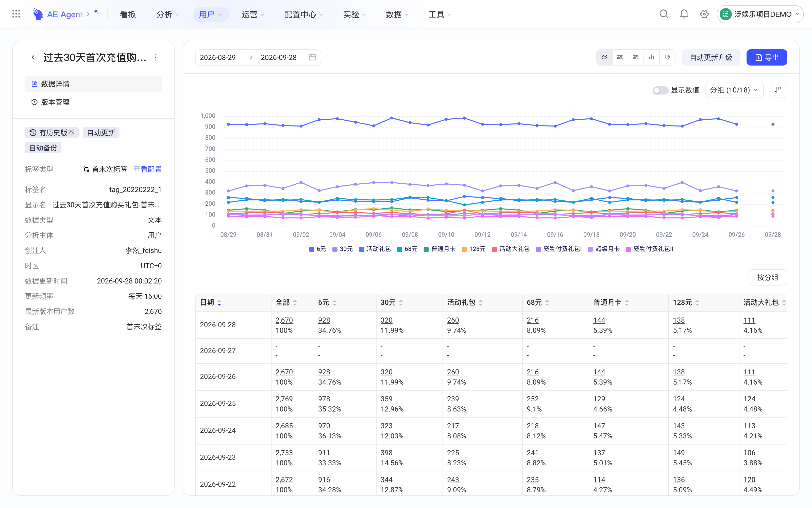The image size is (812, 508).
Task: Open the settings gear icon
Action: tap(704, 14)
